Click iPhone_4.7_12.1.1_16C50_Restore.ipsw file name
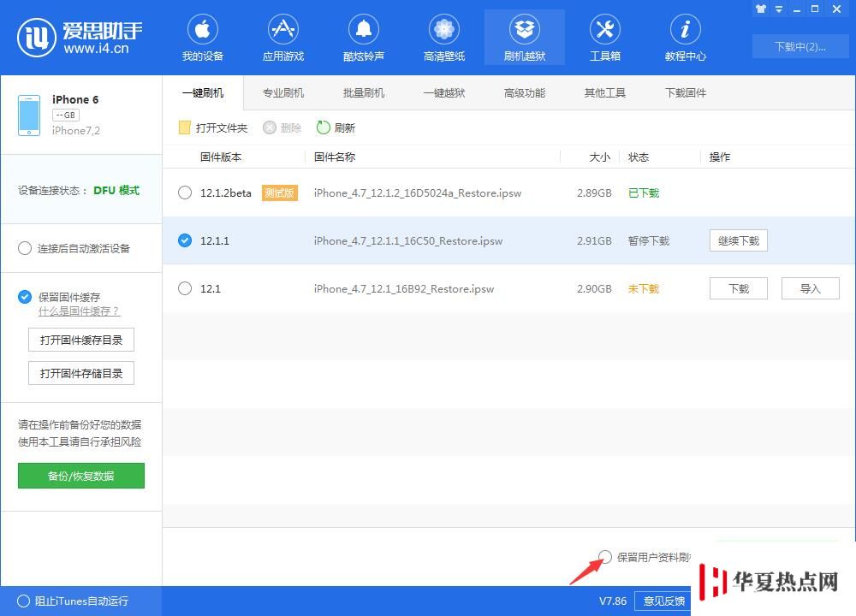The height and width of the screenshot is (616, 856). (x=407, y=241)
